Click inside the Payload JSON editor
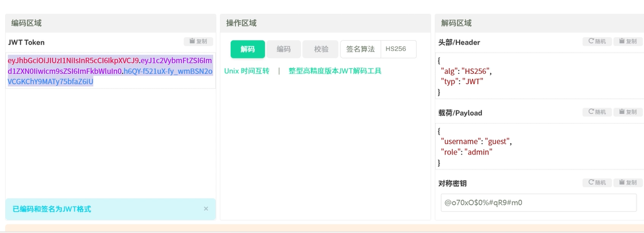This screenshot has height=233, width=644. pyautogui.click(x=538, y=147)
